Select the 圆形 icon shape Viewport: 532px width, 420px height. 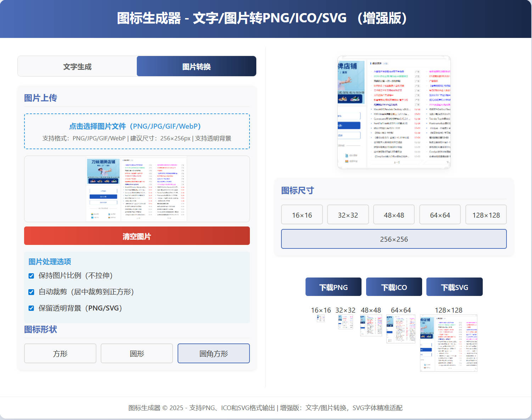136,353
